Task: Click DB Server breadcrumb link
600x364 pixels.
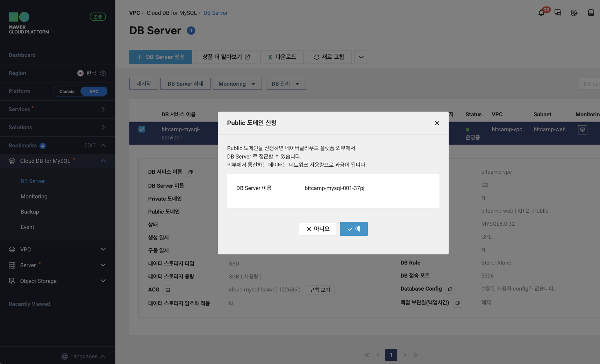Action: point(215,13)
